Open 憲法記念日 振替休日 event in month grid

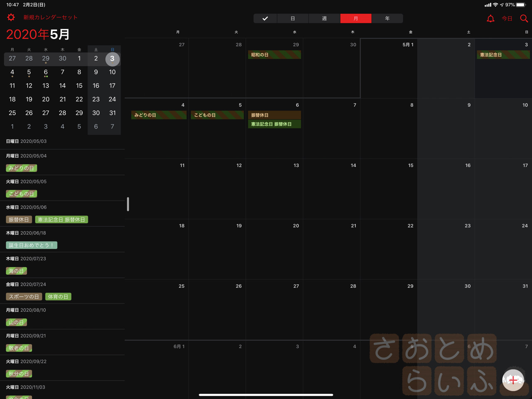(x=274, y=124)
